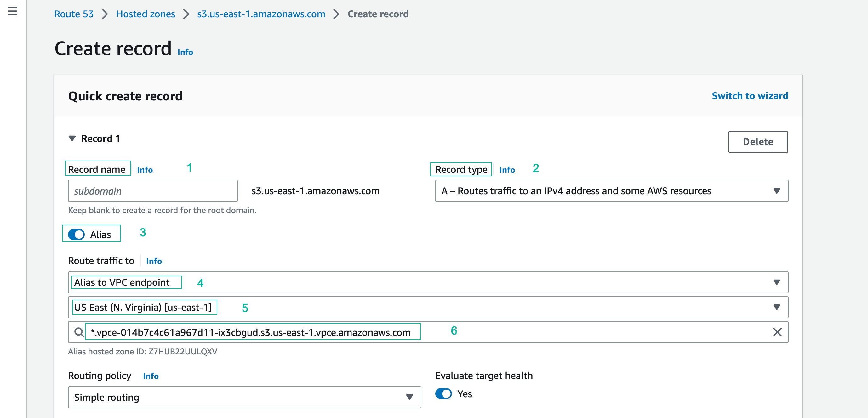Go to Route 53 breadcrumb
Screen dimensions: 868x418
[x=74, y=14]
